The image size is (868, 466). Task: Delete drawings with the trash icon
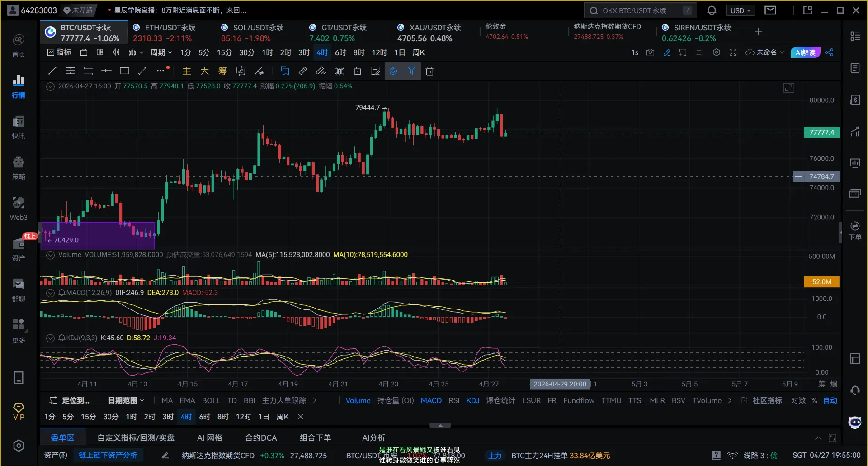[x=429, y=71]
